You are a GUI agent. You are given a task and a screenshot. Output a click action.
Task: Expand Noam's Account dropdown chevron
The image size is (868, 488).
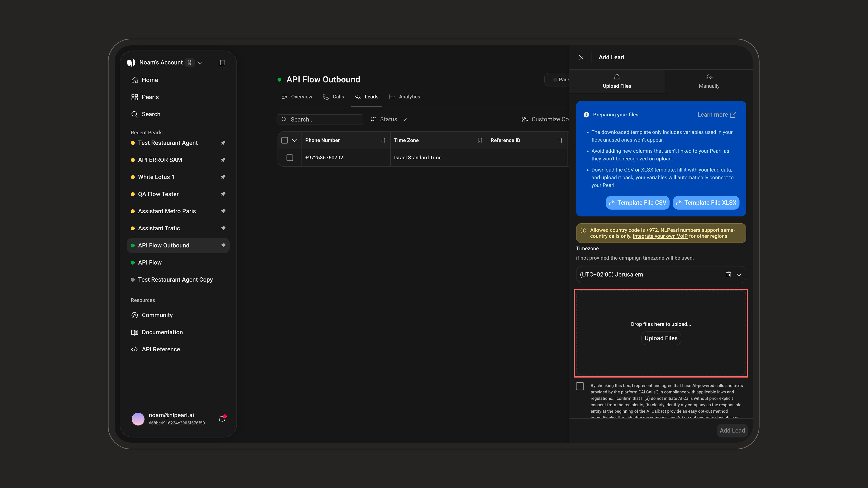click(x=200, y=63)
